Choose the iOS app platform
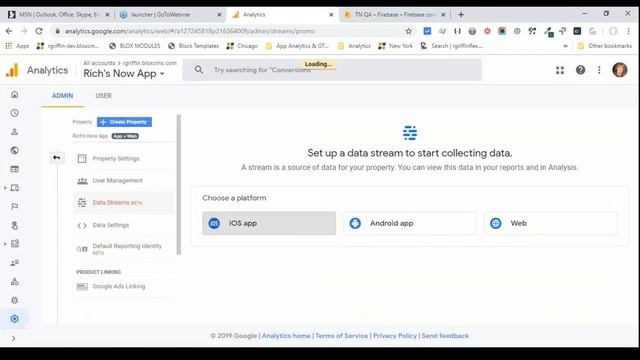The height and width of the screenshot is (360, 640). coord(269,223)
